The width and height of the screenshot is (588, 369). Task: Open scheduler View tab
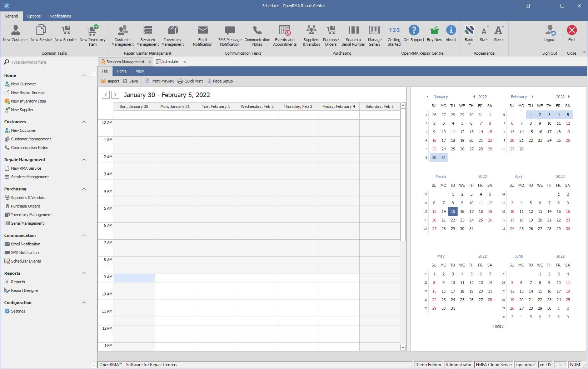tap(140, 71)
